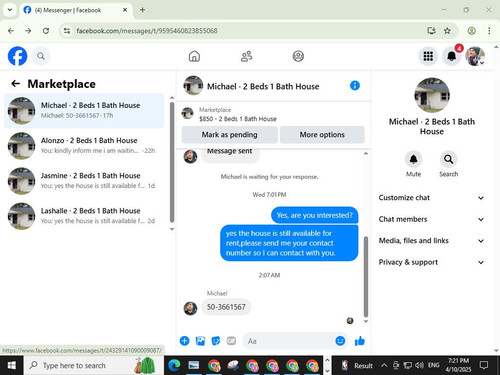Click the chat messages scrollbar
This screenshot has width=500, height=375.
(366, 277)
